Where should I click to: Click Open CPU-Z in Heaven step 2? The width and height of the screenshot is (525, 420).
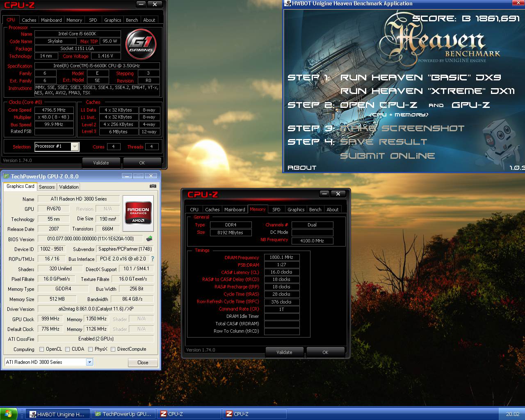pos(379,105)
